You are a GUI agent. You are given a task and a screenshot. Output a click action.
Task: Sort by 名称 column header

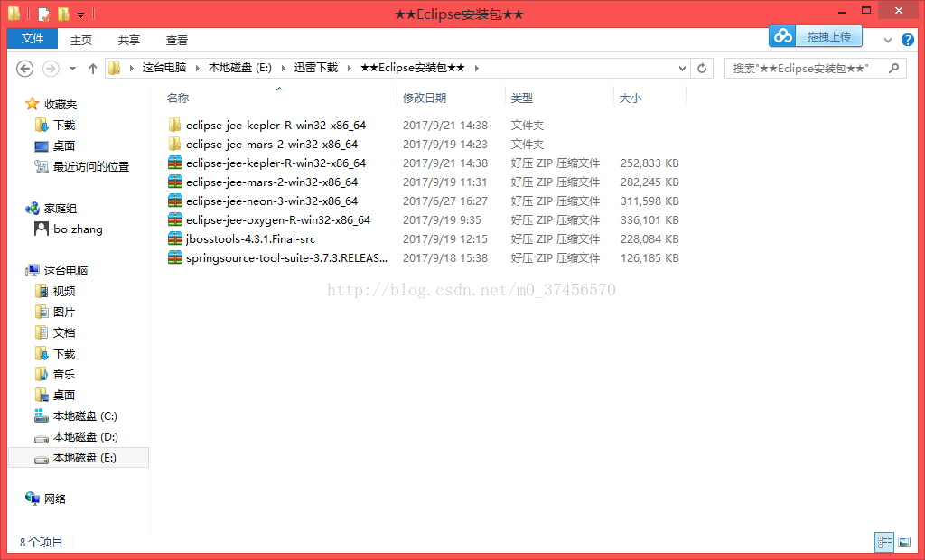[x=178, y=98]
